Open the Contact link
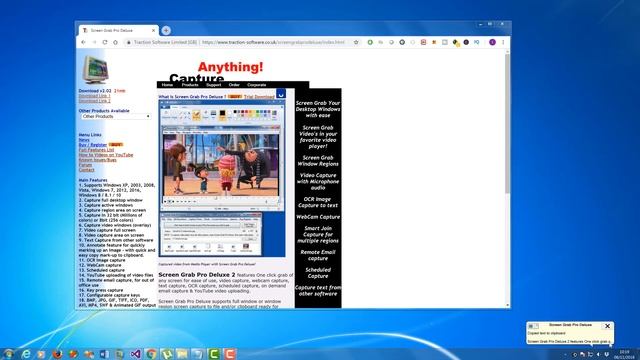The width and height of the screenshot is (640, 360). pos(87,170)
